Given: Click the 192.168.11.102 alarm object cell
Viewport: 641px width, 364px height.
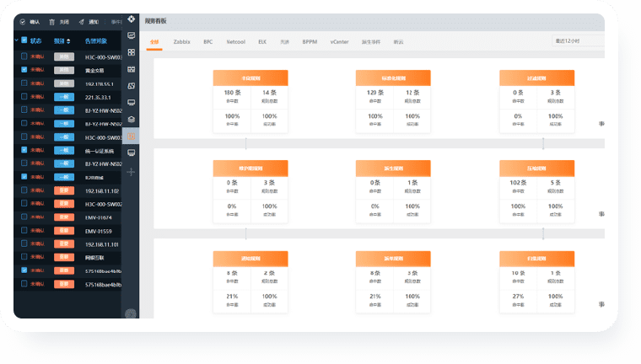Looking at the screenshot, I should [102, 190].
